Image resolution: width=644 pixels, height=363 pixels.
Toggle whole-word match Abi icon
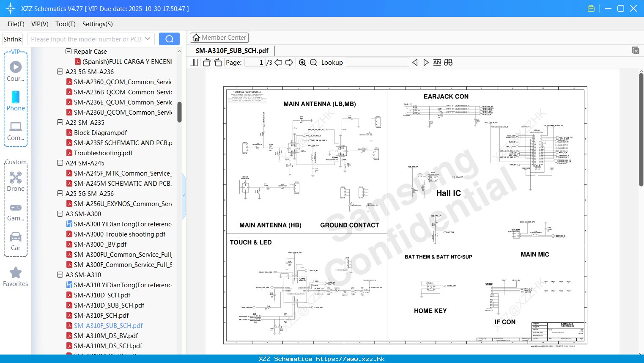pos(437,62)
